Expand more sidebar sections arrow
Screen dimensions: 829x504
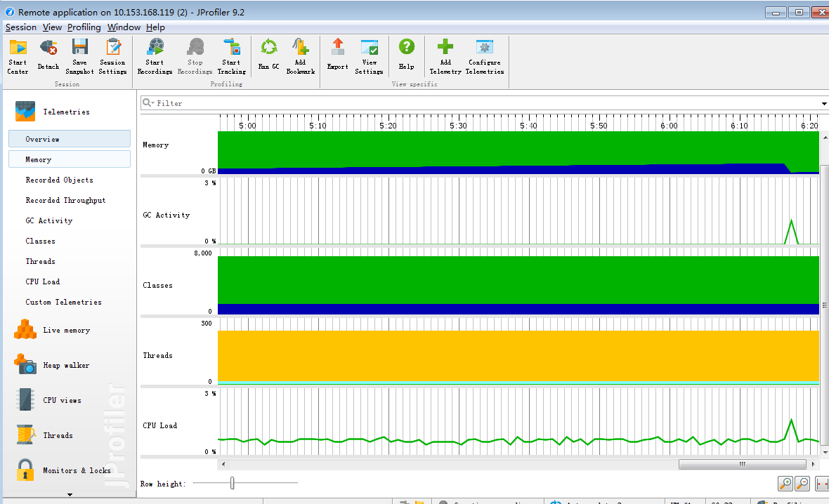(x=70, y=495)
